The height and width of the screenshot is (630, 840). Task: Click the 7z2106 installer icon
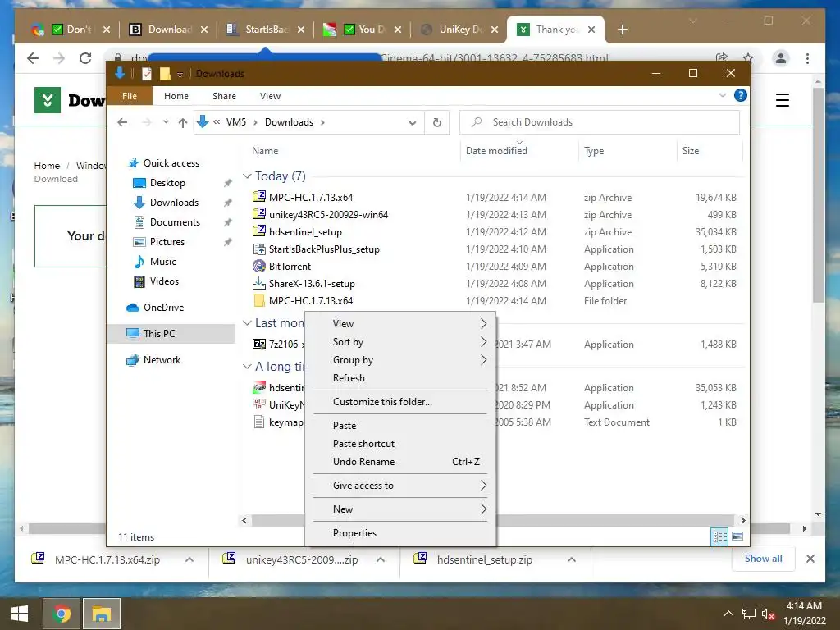(259, 344)
